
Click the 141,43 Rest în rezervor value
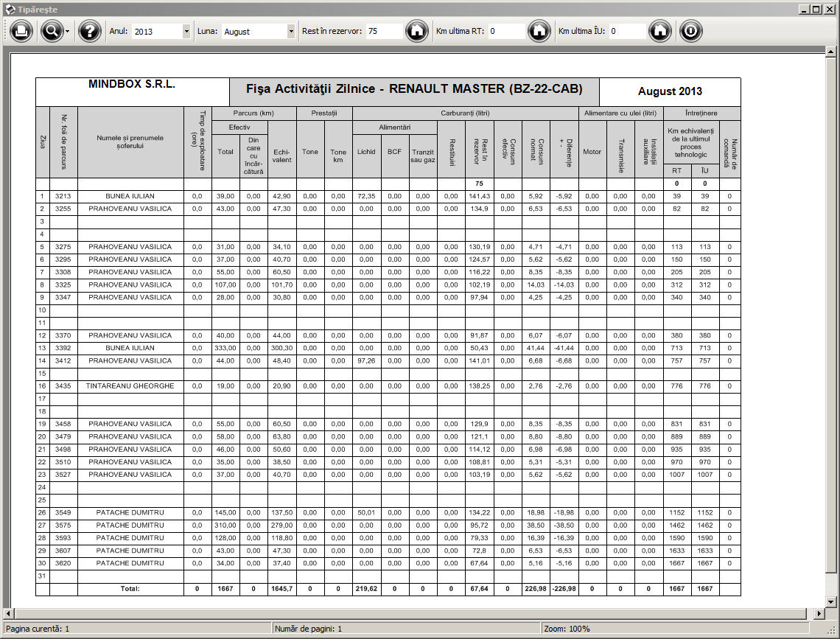pyautogui.click(x=479, y=196)
